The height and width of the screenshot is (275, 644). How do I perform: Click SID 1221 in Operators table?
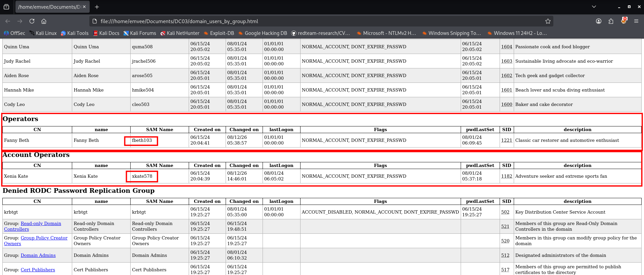[507, 140]
